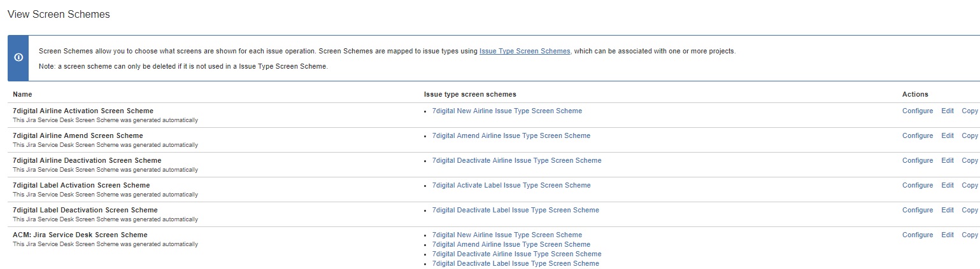
Task: Open Deactivate Label scheme link in ACM row
Action: [516, 263]
